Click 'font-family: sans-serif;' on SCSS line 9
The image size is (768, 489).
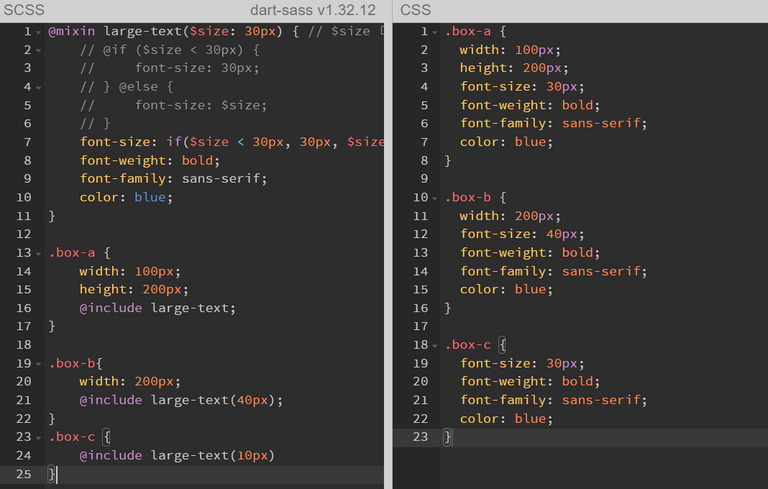pos(173,179)
